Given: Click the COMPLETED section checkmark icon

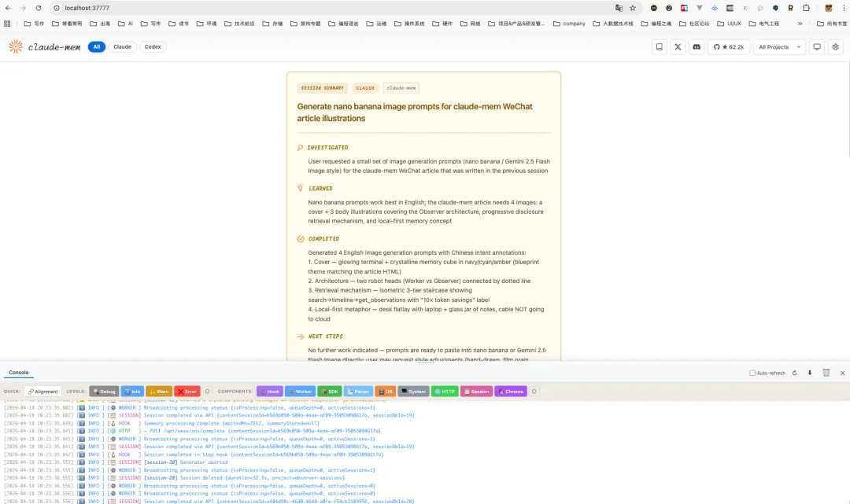Looking at the screenshot, I should pyautogui.click(x=301, y=239).
